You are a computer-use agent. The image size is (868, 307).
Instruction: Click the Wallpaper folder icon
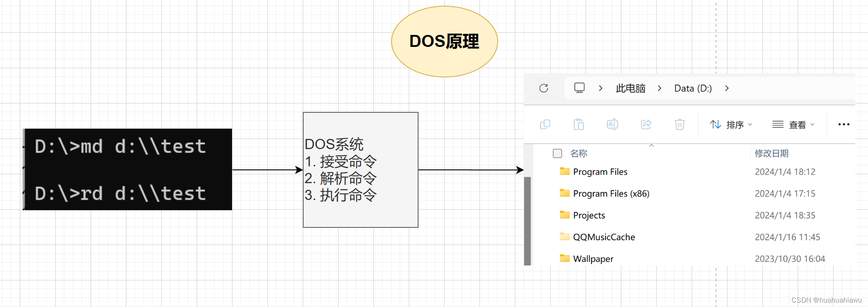pyautogui.click(x=564, y=258)
